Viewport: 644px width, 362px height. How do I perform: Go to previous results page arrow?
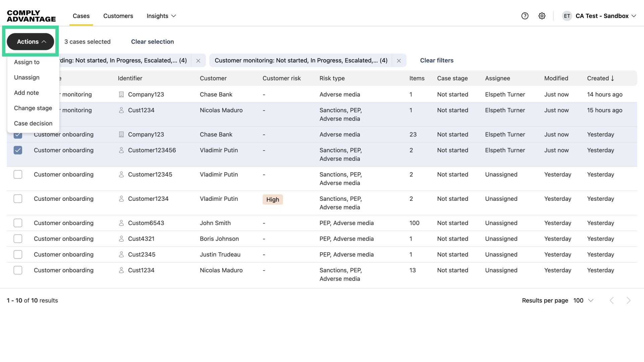click(612, 300)
